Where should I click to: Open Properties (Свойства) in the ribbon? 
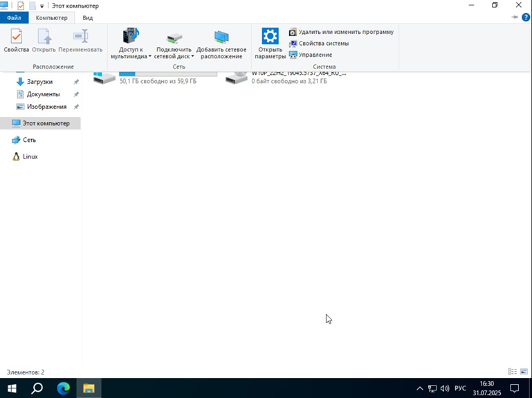tap(17, 41)
